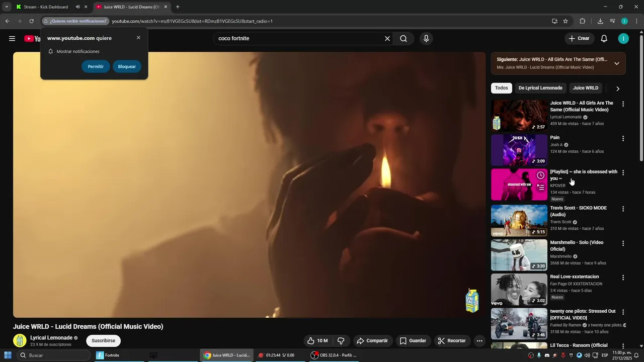Click Permitir to allow notifications
644x362 pixels.
(96, 66)
